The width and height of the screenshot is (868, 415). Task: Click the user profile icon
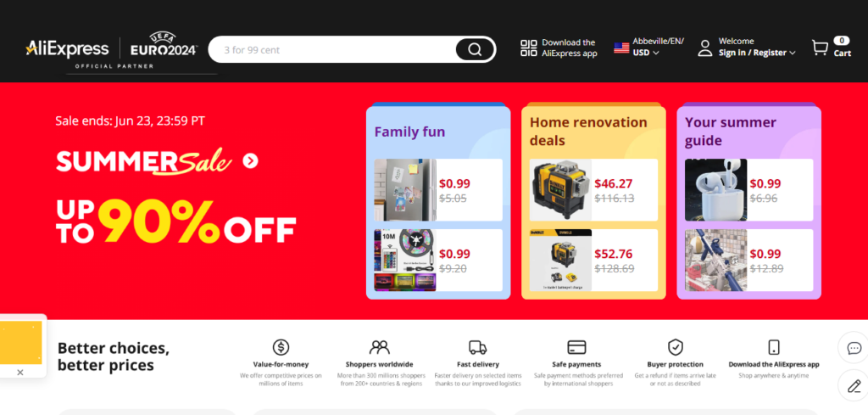click(x=704, y=48)
